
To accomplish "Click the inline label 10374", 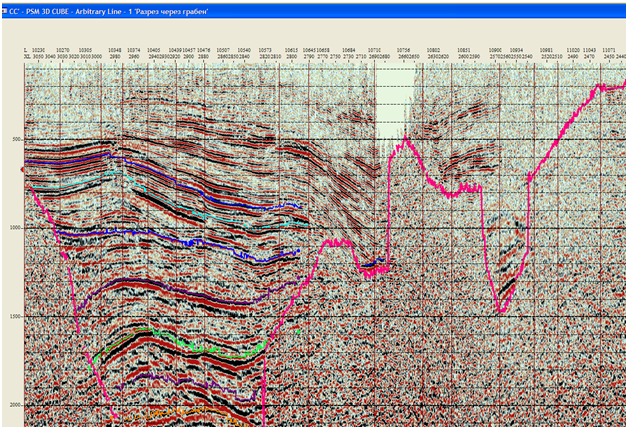I will pos(134,50).
